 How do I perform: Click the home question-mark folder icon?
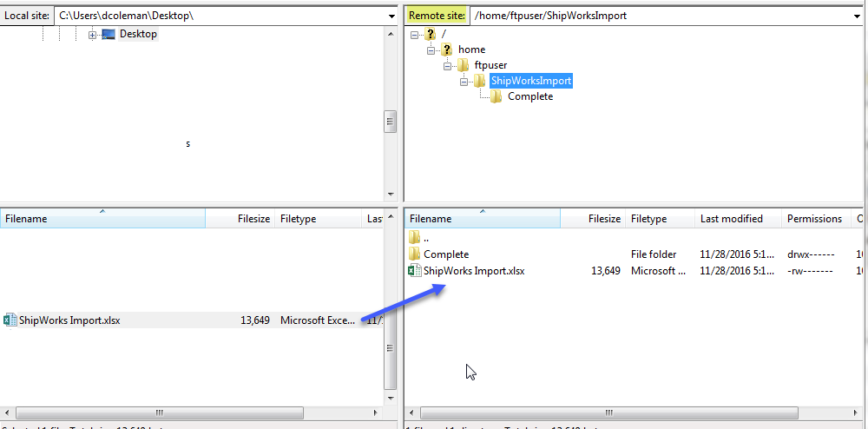point(447,49)
